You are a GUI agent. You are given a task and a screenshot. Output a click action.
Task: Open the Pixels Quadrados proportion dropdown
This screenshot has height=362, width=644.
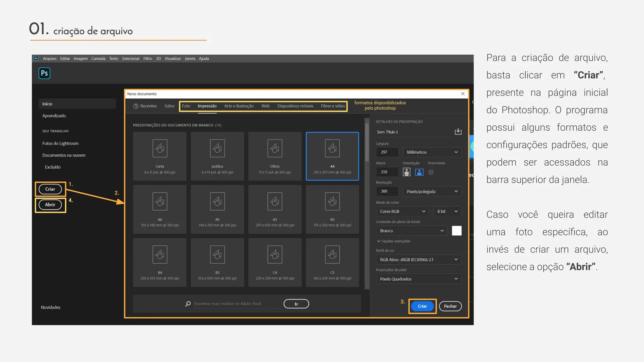(x=419, y=279)
